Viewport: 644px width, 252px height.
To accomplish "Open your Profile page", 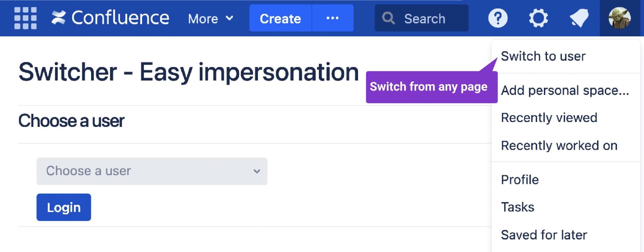I will 520,180.
